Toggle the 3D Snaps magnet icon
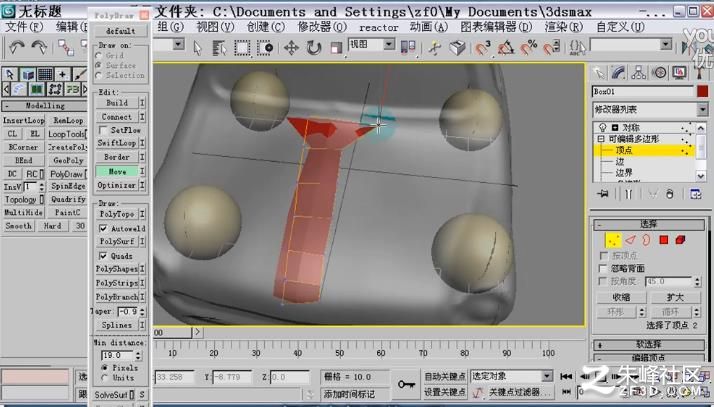714x407 pixels. (x=482, y=47)
